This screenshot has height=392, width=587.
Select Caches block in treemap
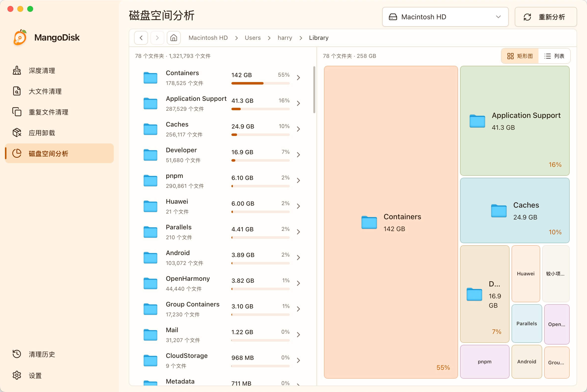coord(515,210)
